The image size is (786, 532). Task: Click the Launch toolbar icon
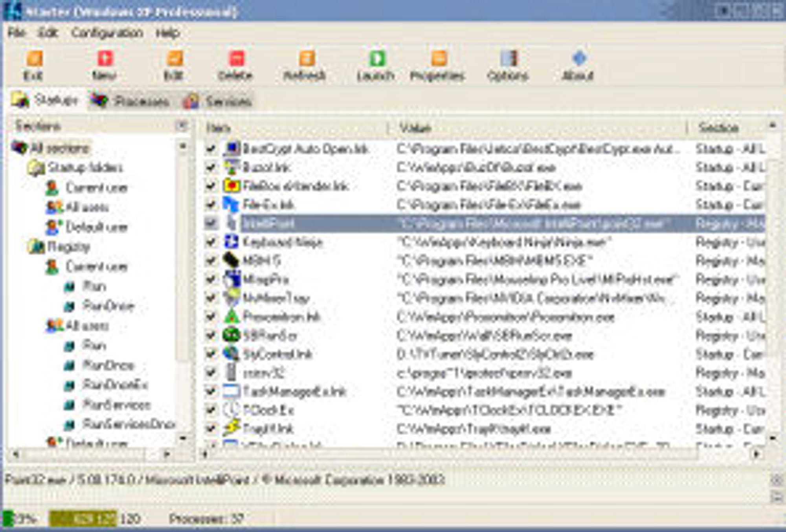click(377, 59)
